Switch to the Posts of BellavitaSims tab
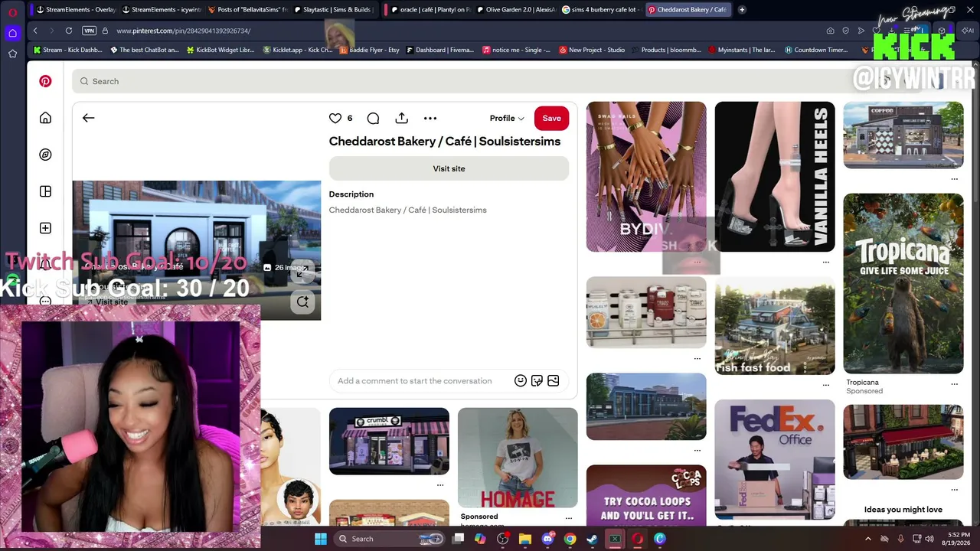This screenshot has width=980, height=551. (x=247, y=10)
